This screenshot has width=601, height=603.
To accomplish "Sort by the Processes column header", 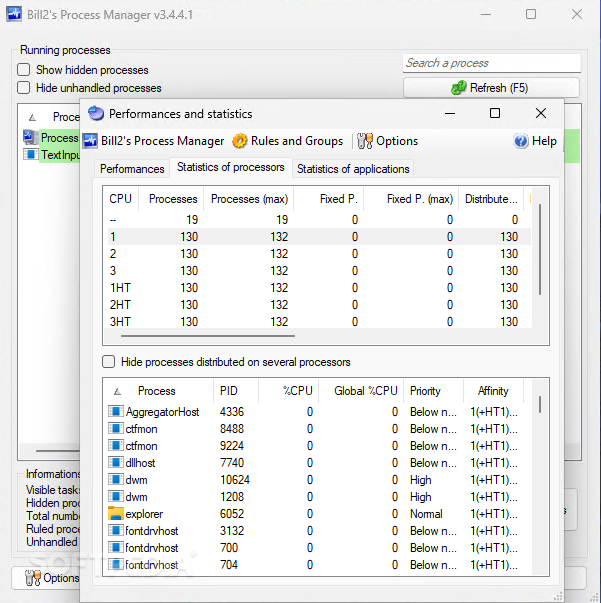I will pyautogui.click(x=171, y=199).
